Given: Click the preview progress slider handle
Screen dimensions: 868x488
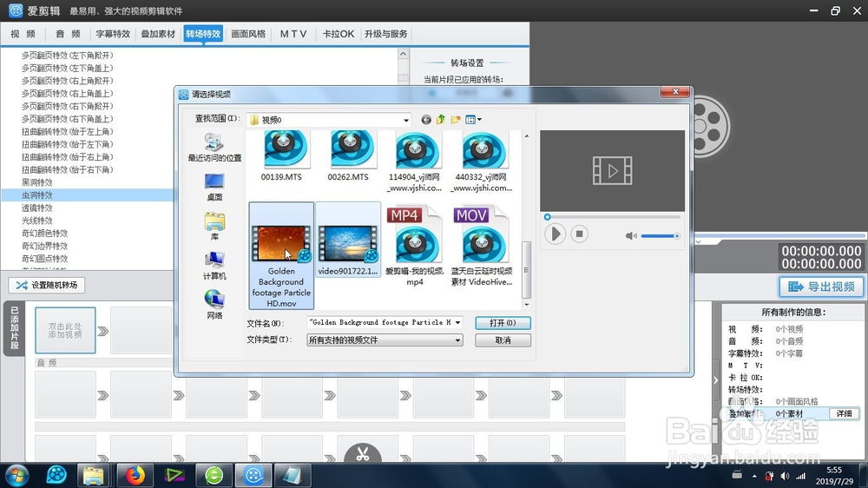Looking at the screenshot, I should pyautogui.click(x=547, y=217).
